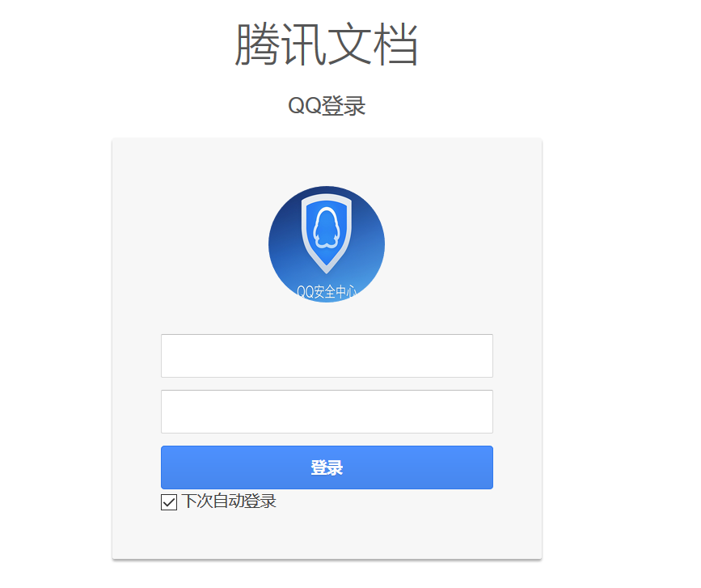Click the checkmark tick in the auto-login box
This screenshot has width=701, height=588.
click(x=169, y=502)
